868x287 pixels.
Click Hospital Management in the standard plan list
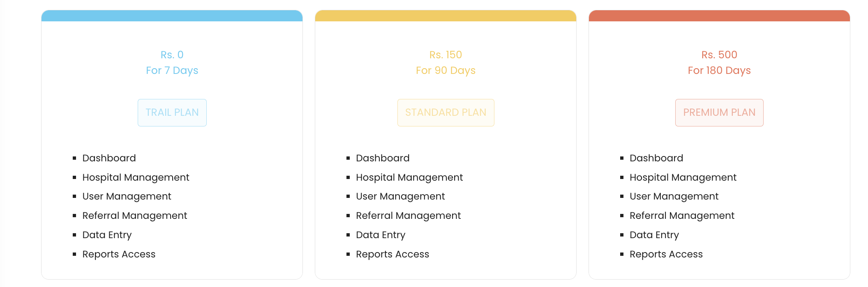409,177
